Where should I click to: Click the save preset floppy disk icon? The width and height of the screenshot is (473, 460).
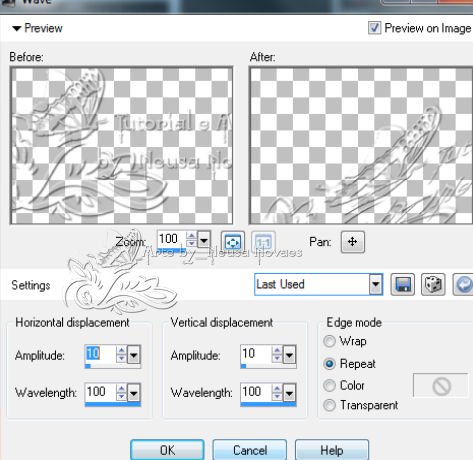coord(402,284)
